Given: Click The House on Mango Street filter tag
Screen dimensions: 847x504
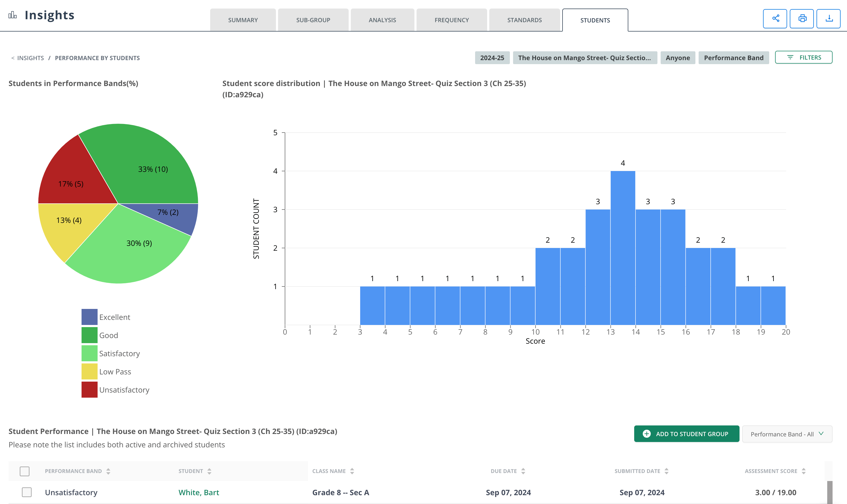Looking at the screenshot, I should point(585,58).
